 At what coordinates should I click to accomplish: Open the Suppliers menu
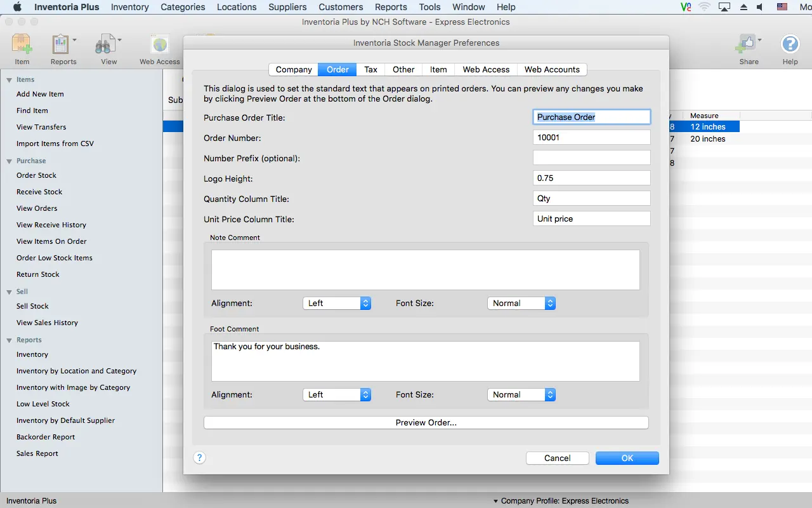287,7
